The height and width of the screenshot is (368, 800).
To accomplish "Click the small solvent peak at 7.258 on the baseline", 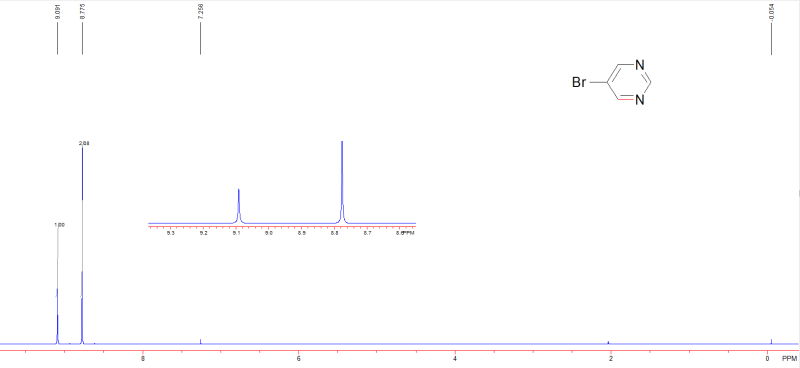I will pyautogui.click(x=201, y=341).
